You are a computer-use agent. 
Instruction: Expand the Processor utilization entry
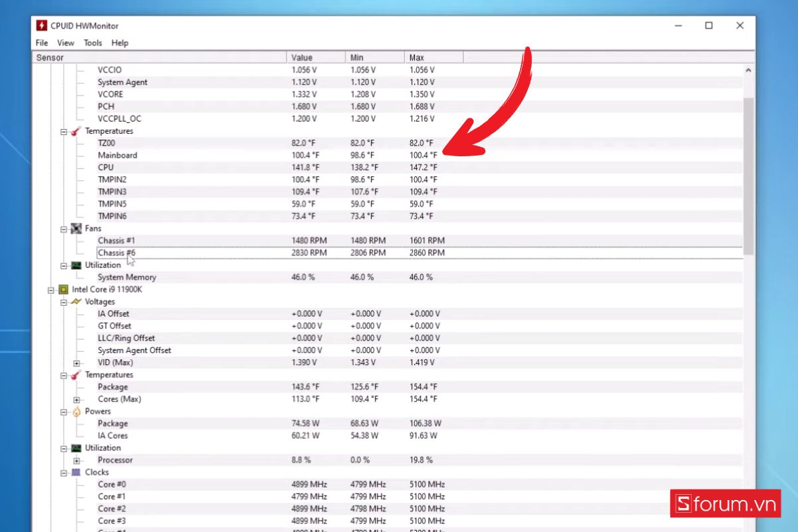pos(76,461)
